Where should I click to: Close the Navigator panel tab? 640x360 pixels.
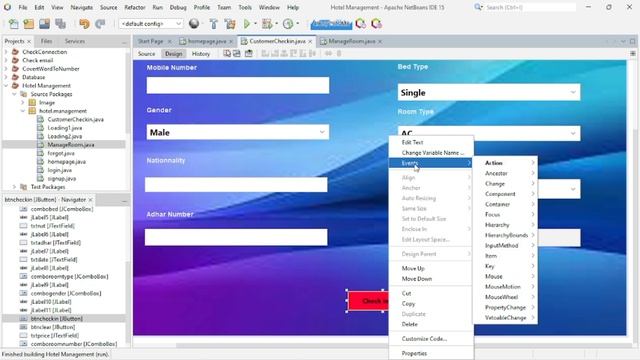91,200
